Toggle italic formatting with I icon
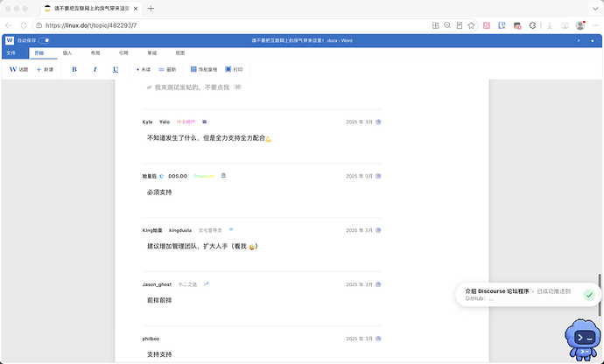The height and width of the screenshot is (364, 604). (95, 69)
